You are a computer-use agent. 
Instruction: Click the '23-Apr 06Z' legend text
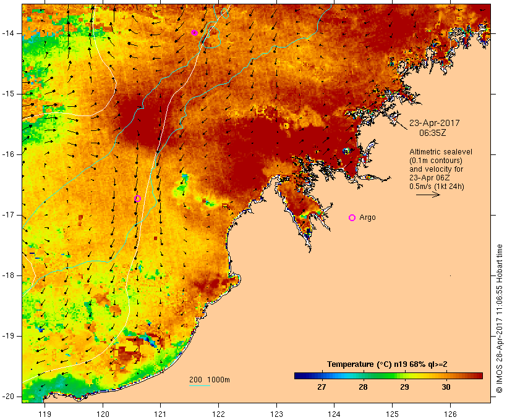429,178
